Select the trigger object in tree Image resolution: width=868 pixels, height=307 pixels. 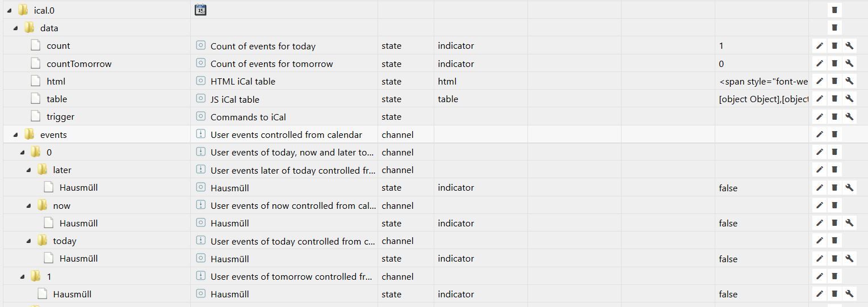point(60,117)
